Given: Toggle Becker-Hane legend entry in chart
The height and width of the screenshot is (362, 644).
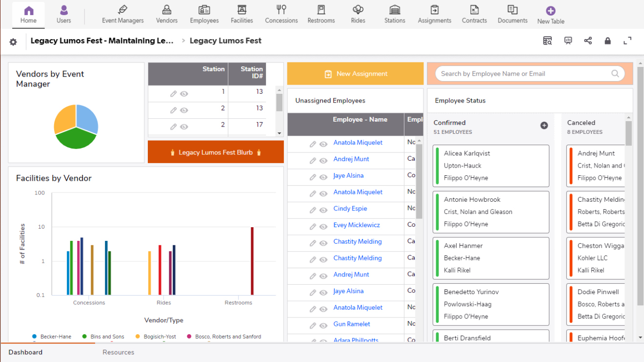Looking at the screenshot, I should [x=52, y=337].
